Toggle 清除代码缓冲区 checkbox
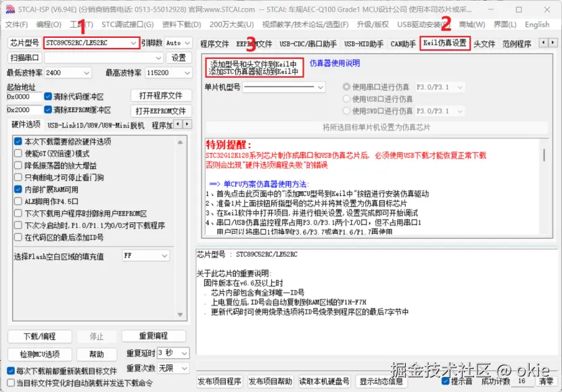 (48, 97)
